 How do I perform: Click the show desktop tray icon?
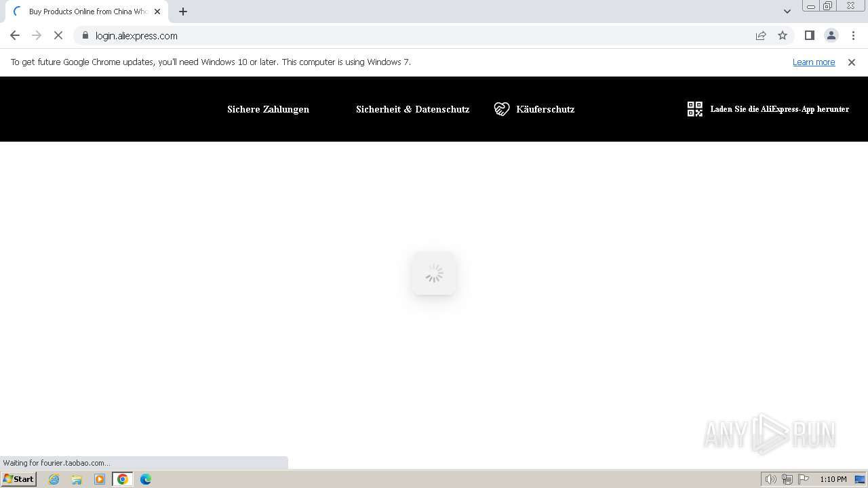click(860, 479)
